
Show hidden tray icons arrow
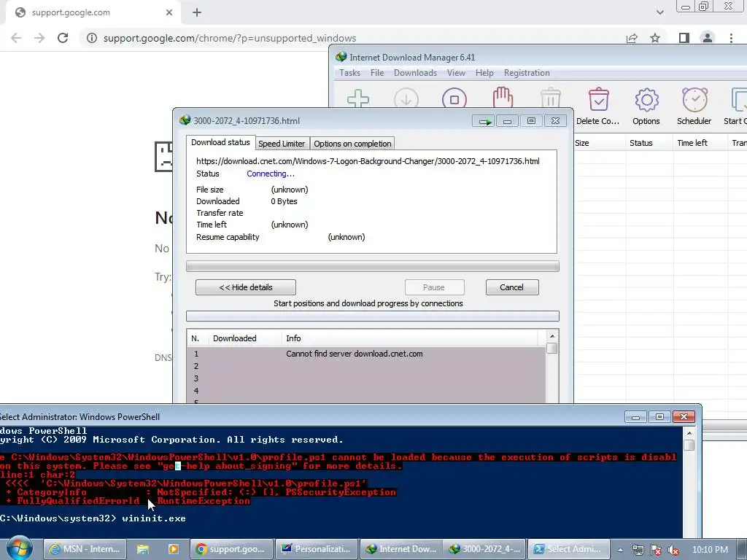pyautogui.click(x=620, y=550)
